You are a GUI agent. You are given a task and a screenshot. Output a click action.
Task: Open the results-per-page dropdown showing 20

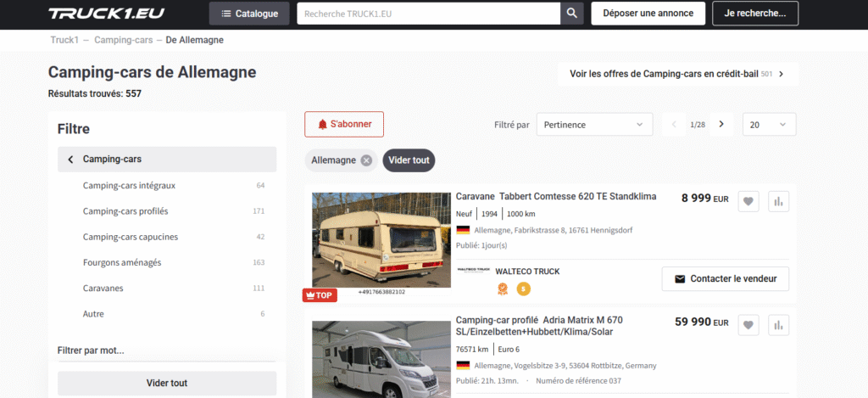click(769, 125)
